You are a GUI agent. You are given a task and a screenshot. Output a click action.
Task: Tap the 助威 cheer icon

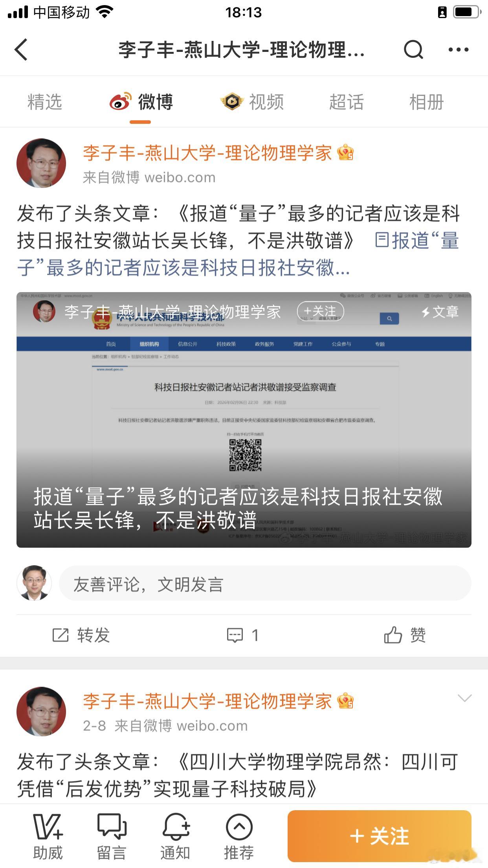(48, 826)
